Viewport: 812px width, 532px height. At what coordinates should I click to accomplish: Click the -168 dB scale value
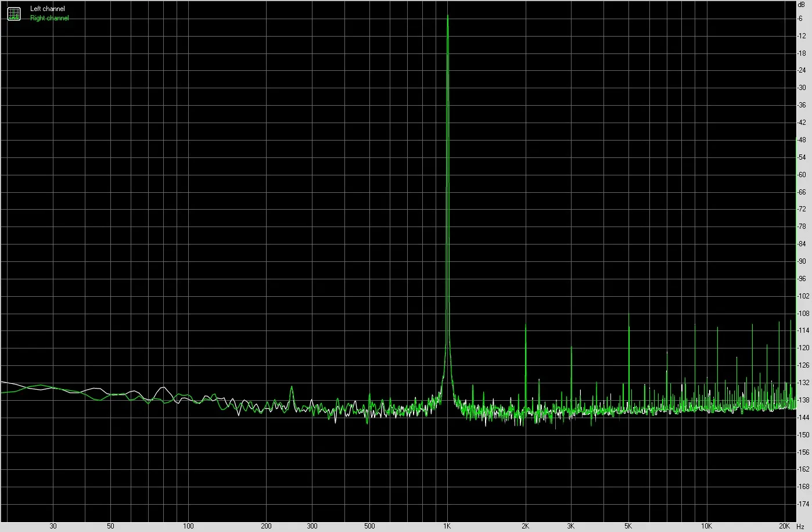803,487
